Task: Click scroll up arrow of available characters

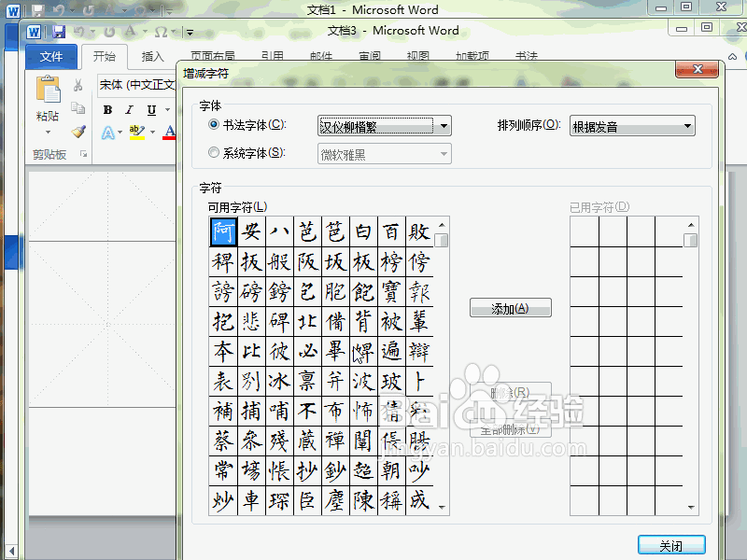Action: [x=442, y=225]
